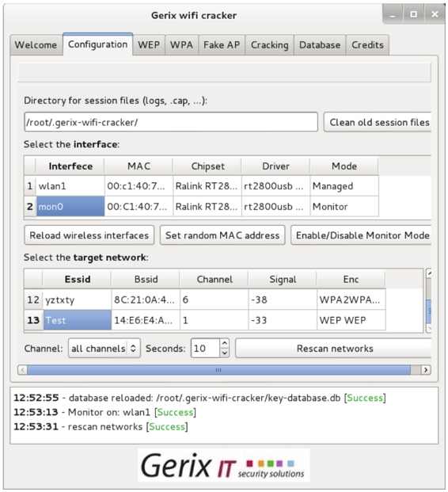
Task: Click the Enc column header
Action: [x=351, y=279]
